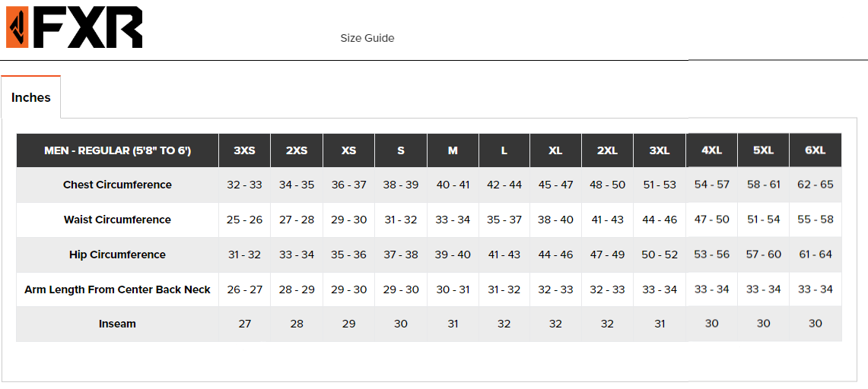Select Arm Length From Center Back Neck

point(117,289)
